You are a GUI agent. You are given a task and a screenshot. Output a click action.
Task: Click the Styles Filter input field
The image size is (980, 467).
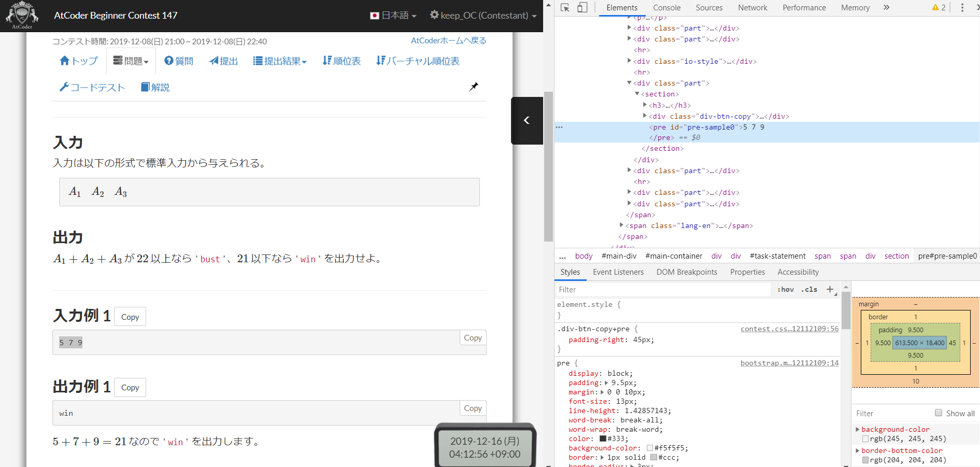point(663,290)
